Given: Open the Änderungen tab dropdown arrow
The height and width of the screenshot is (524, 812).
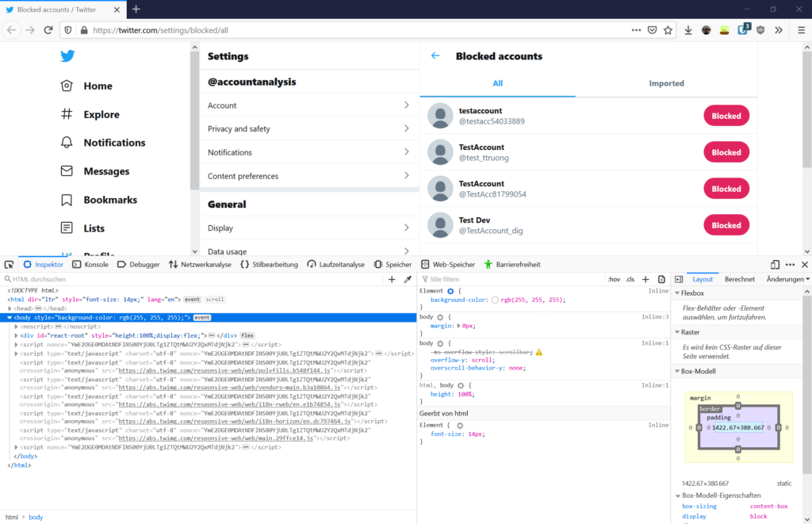Looking at the screenshot, I should (807, 279).
